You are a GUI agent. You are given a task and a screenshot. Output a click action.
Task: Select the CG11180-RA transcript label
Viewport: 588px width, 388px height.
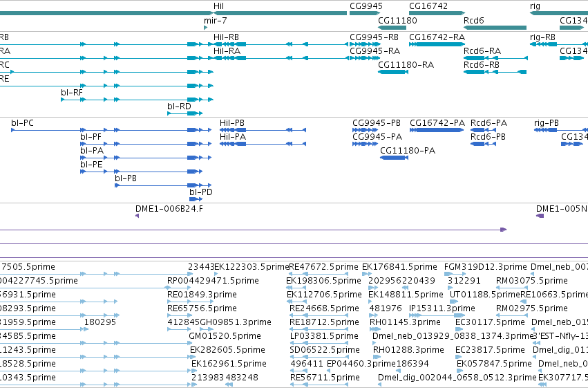tap(406, 65)
